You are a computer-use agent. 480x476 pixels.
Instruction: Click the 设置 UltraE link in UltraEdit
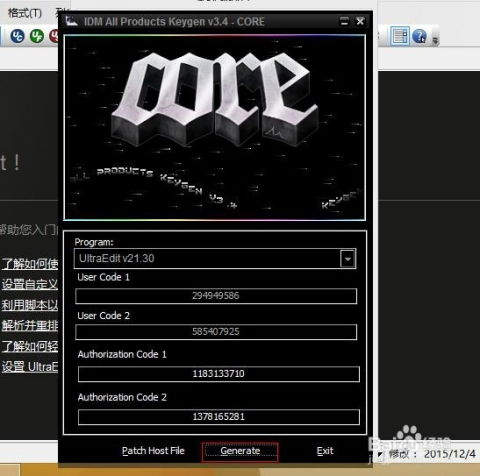point(30,367)
